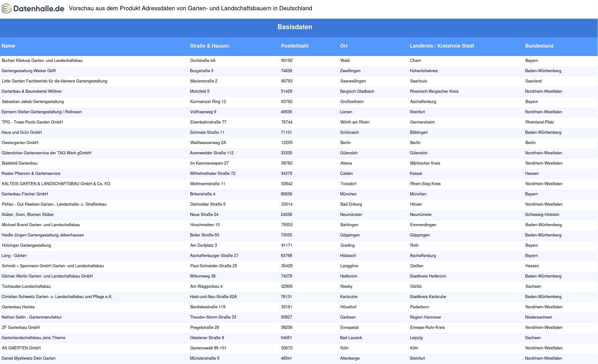Image resolution: width=598 pixels, height=364 pixels.
Task: Select Raabe Pflanzen & Gartenservice
Action: pyautogui.click(x=31, y=174)
